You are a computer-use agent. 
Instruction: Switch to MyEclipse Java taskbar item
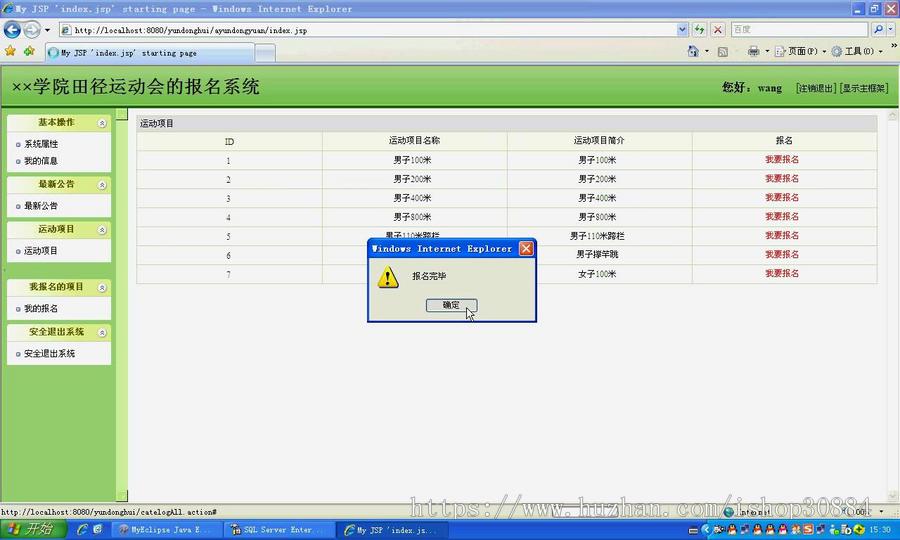(x=164, y=530)
